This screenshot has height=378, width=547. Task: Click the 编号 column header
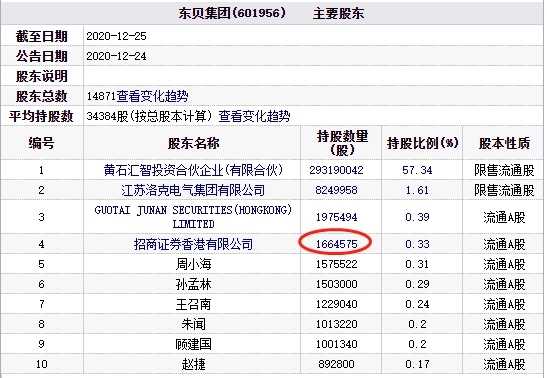(42, 143)
